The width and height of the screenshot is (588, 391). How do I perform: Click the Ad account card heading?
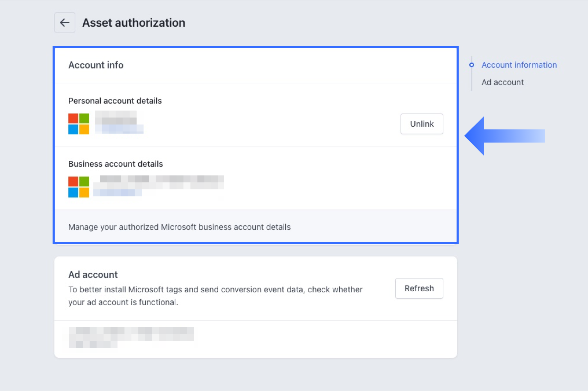[93, 274]
